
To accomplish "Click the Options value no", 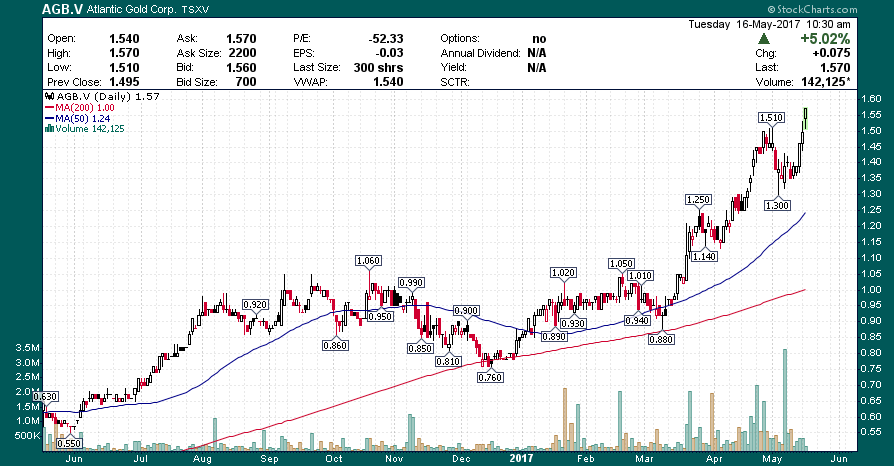I will coord(539,39).
